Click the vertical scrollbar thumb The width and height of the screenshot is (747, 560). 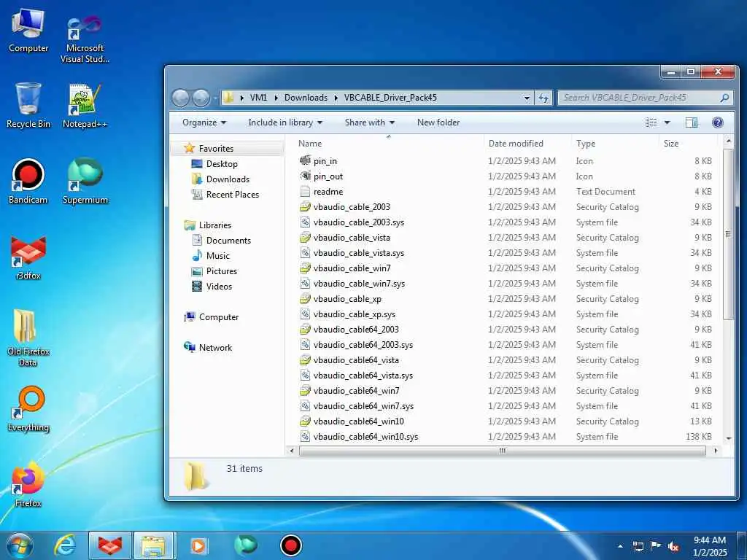click(727, 234)
